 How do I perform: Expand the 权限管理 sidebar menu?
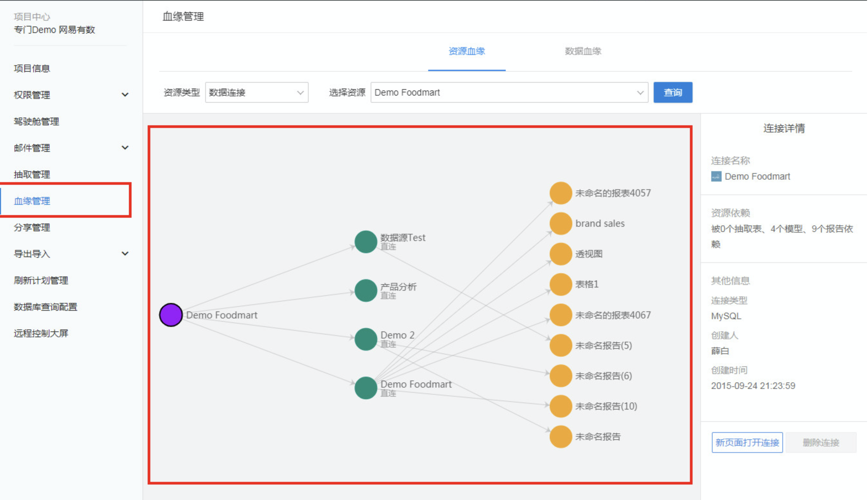[125, 95]
